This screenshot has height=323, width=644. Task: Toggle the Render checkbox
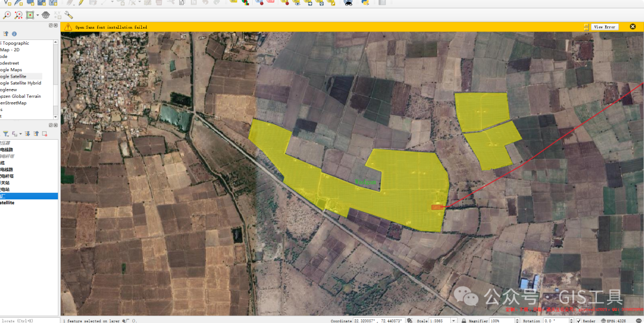[x=578, y=321]
